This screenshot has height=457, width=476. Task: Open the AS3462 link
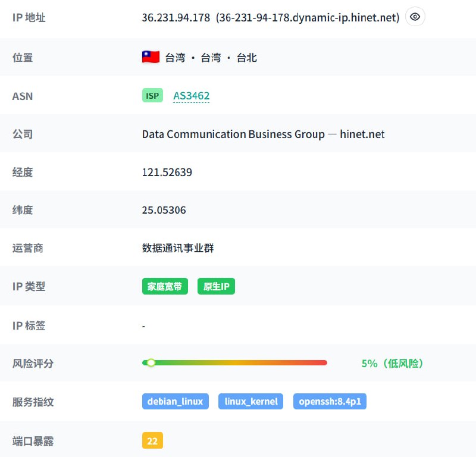[191, 95]
